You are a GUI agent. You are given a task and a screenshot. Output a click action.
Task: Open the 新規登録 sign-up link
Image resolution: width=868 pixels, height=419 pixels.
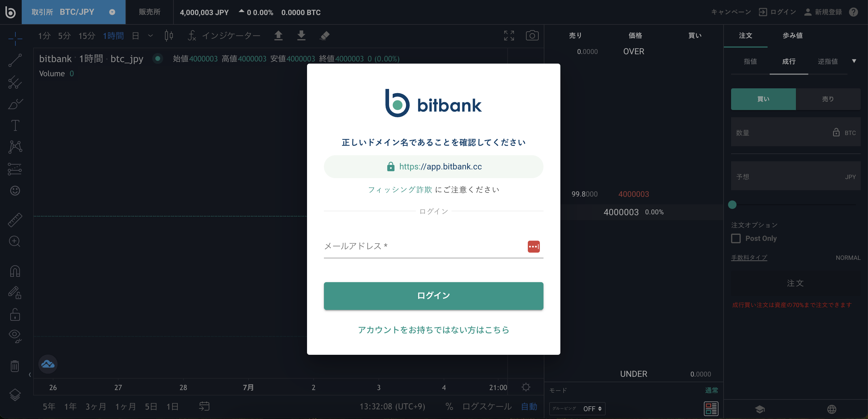click(x=823, y=12)
